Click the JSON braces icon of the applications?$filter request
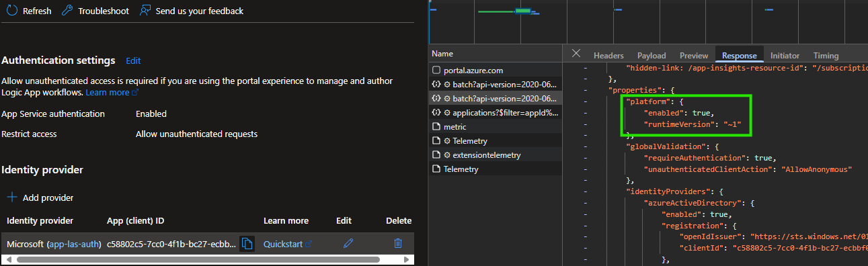Screen dimensions: 868x266 click(x=436, y=112)
